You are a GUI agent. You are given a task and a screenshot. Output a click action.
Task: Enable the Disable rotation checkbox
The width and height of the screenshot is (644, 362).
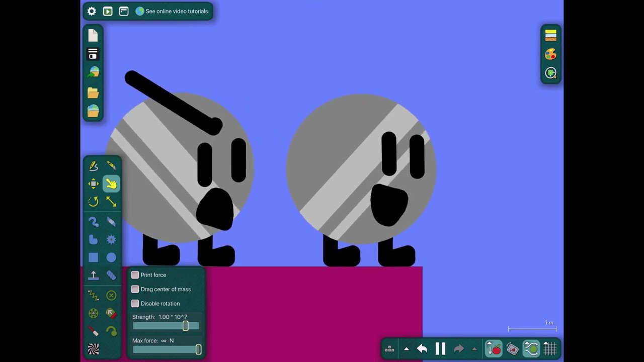click(135, 303)
